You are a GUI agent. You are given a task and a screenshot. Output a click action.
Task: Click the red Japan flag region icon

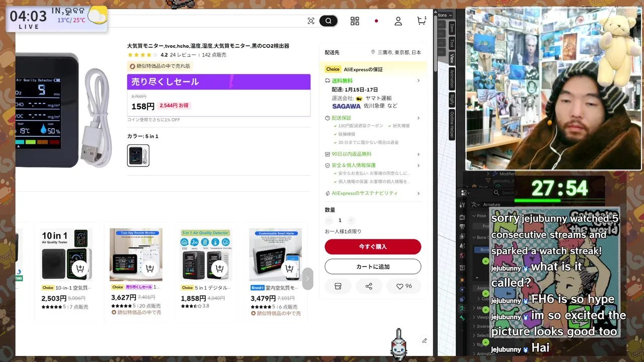(376, 21)
